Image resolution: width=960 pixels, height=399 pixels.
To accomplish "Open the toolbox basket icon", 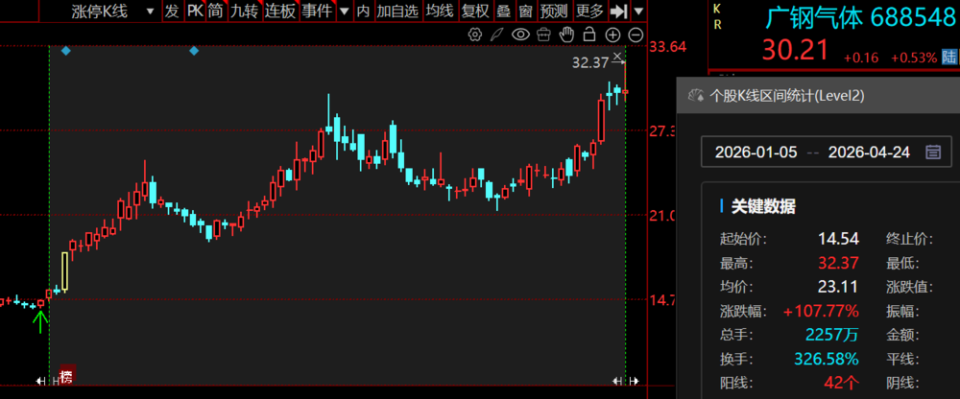I will point(544,34).
